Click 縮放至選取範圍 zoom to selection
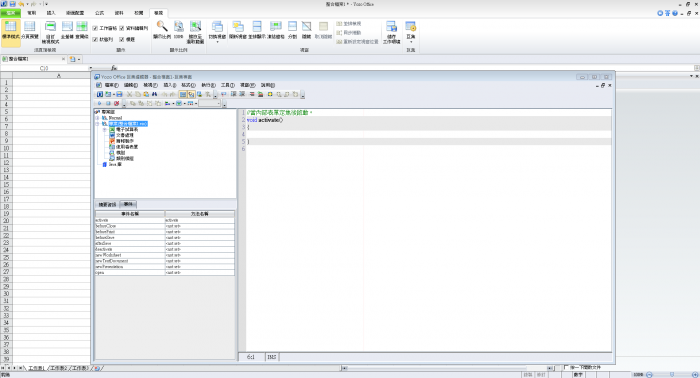 (195, 32)
